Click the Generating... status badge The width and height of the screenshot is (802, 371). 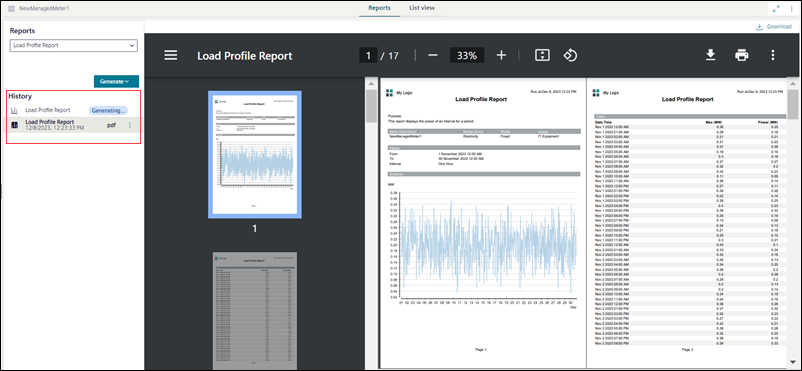[x=108, y=110]
